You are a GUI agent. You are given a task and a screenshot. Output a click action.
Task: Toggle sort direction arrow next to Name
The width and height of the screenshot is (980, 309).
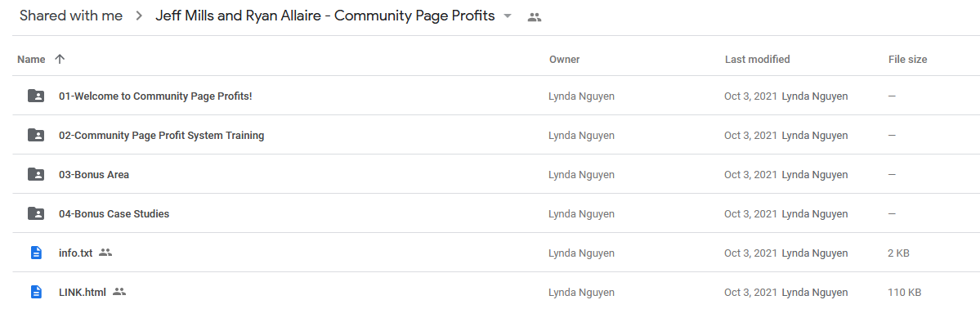(x=60, y=60)
